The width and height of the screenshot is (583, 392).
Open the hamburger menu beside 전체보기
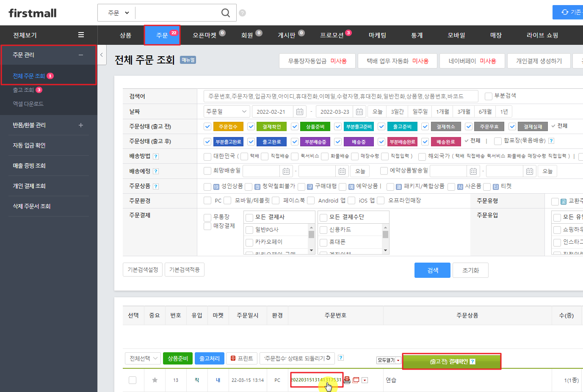(81, 35)
